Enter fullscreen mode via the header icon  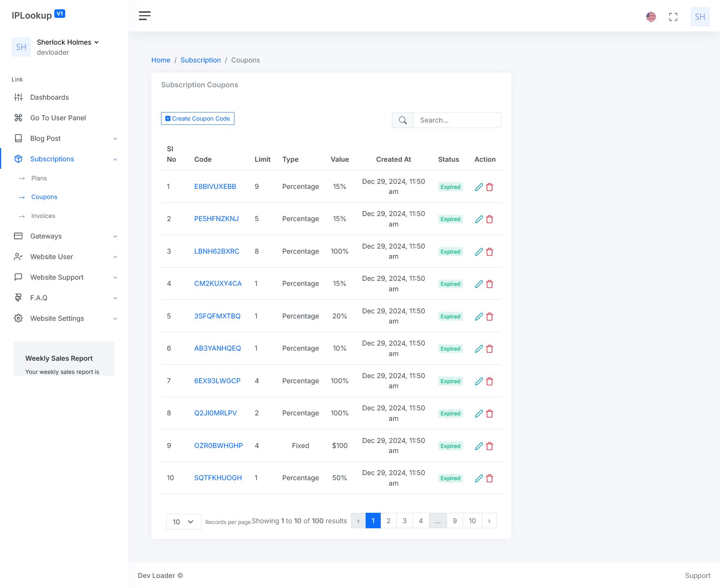673,17
